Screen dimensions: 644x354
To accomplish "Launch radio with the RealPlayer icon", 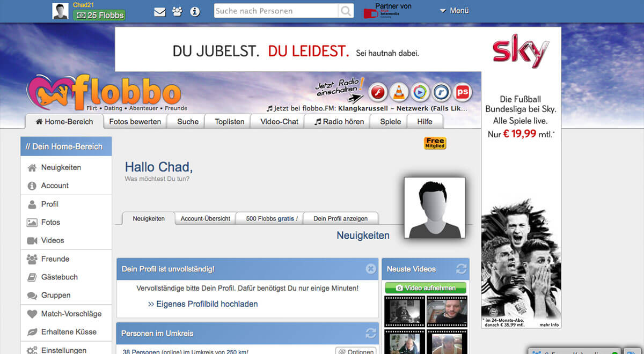I will pos(441,92).
